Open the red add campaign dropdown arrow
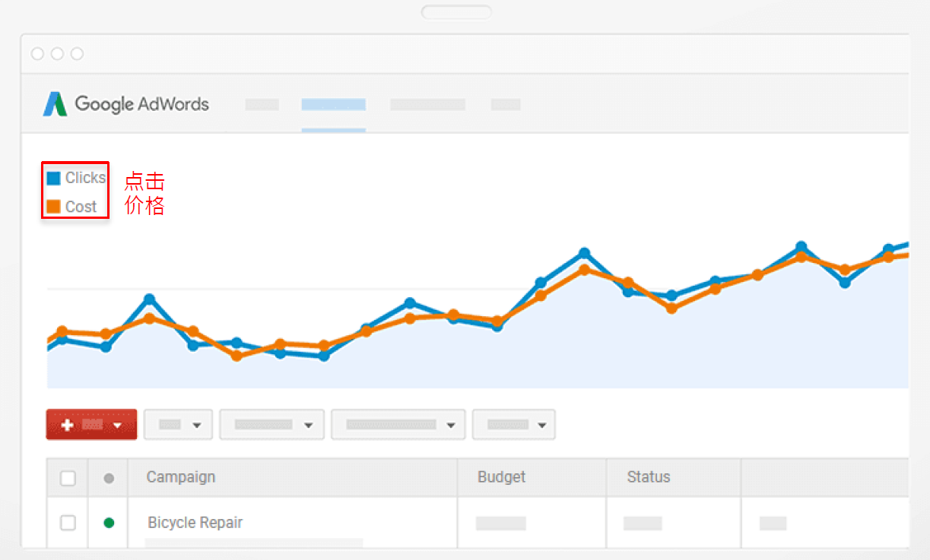The width and height of the screenshot is (930, 560). (x=117, y=426)
